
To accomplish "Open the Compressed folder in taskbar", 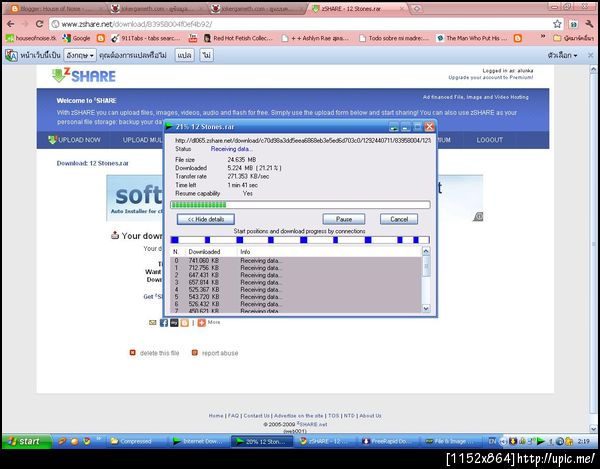I will [x=131, y=441].
